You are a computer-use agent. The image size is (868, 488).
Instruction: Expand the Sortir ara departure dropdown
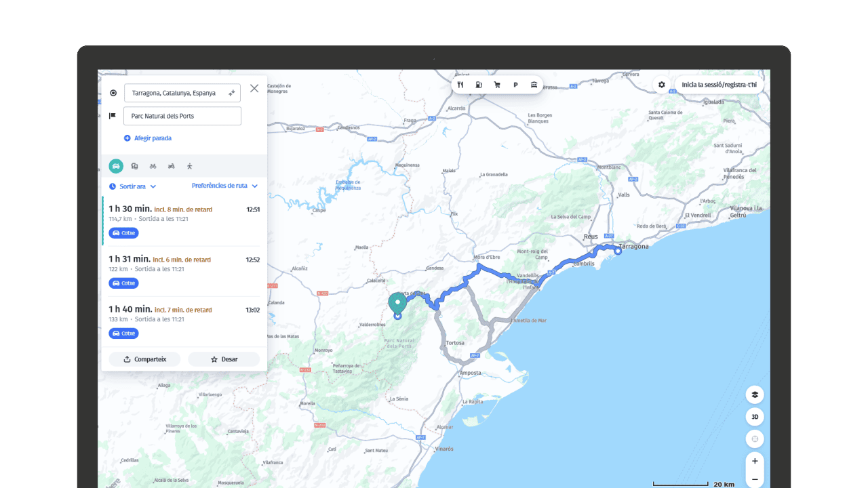click(132, 186)
